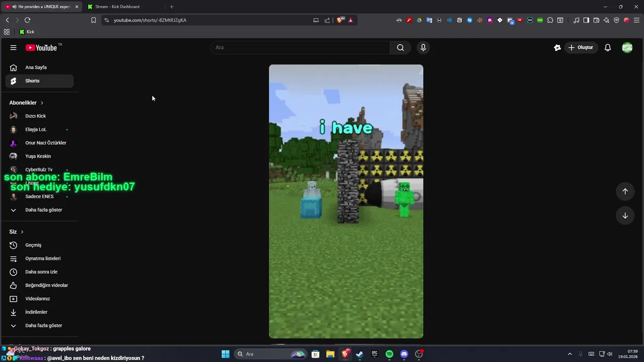Open Sadece ENES channel
Screen dimensions: 644x362
point(39,197)
